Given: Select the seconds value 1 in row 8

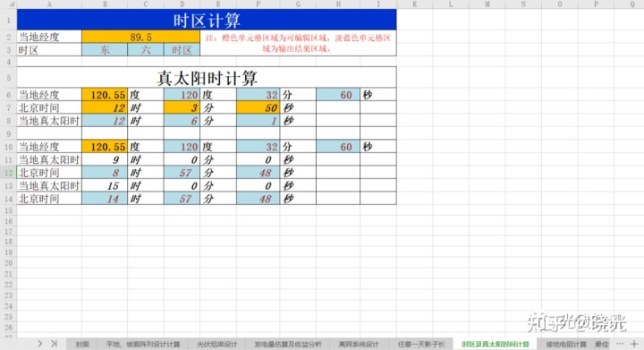Looking at the screenshot, I should point(258,121).
